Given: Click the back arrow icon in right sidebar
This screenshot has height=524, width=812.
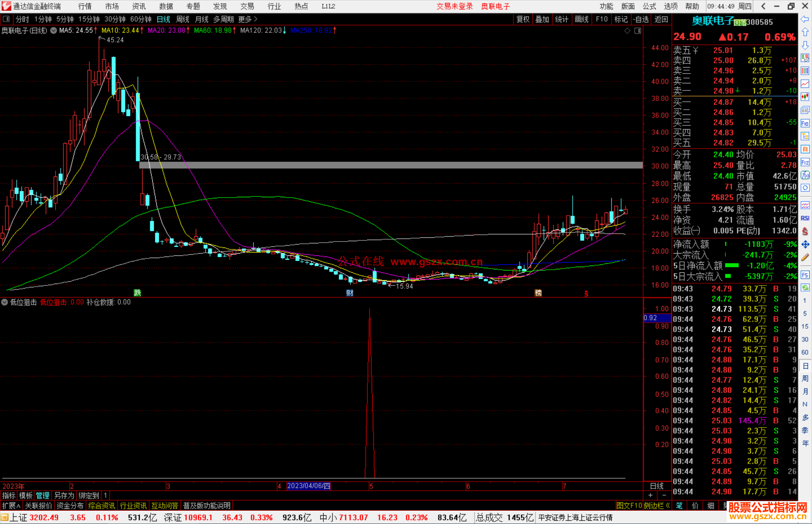Looking at the screenshot, I should coord(805,19).
